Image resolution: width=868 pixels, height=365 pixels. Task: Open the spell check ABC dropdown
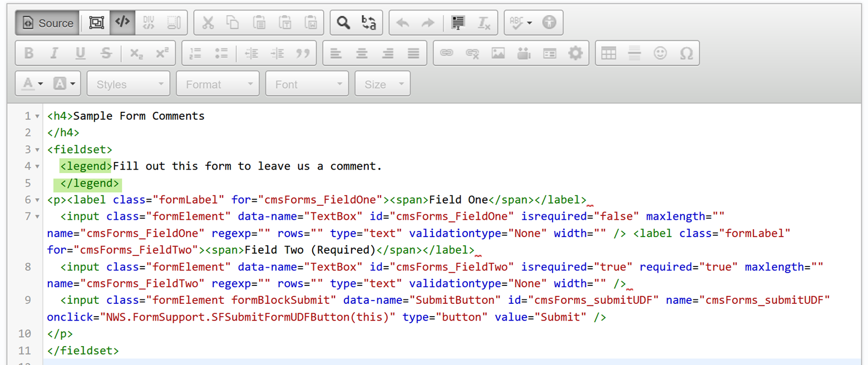521,23
